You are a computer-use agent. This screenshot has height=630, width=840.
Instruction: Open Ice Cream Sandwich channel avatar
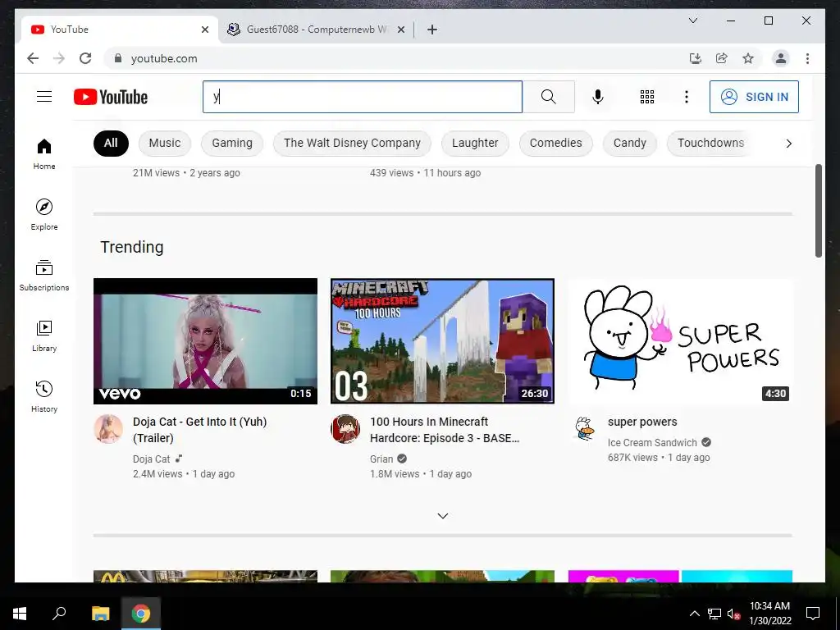(x=583, y=428)
